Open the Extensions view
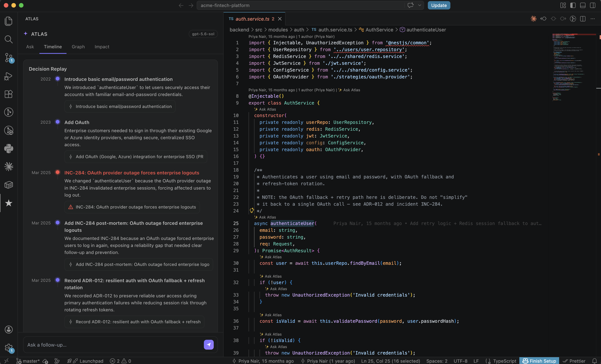 coord(9,94)
